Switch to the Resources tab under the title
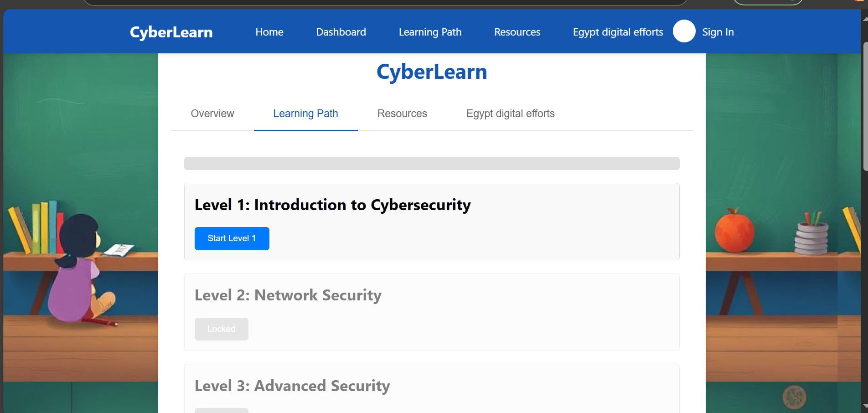 (402, 114)
